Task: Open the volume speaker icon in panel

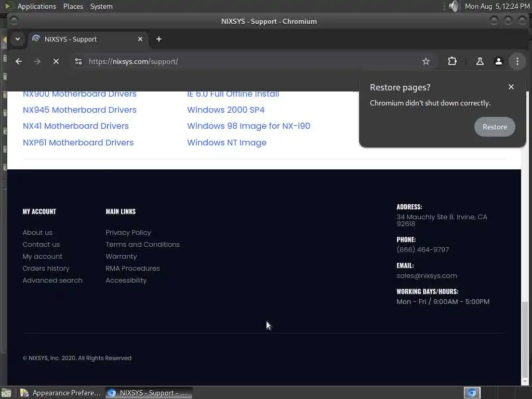Action: tap(454, 6)
